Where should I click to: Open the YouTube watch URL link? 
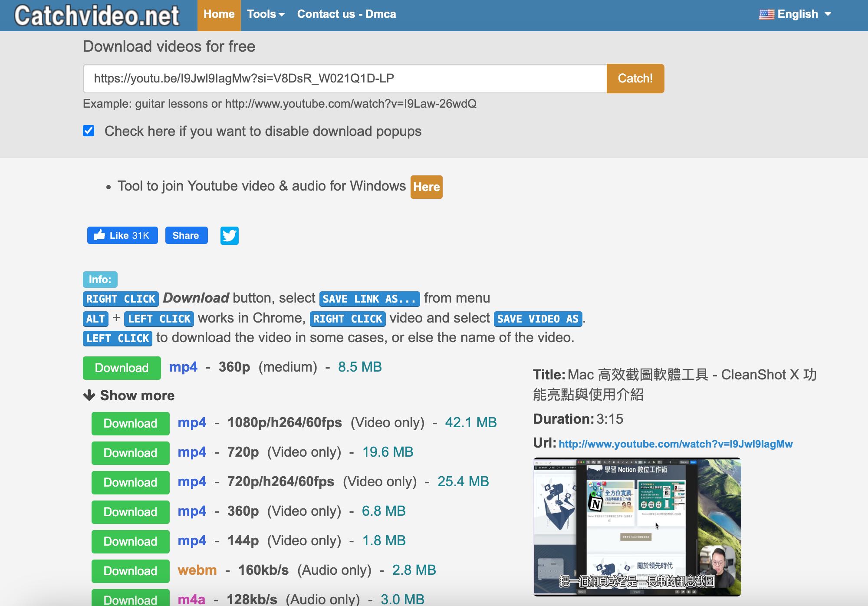(675, 444)
